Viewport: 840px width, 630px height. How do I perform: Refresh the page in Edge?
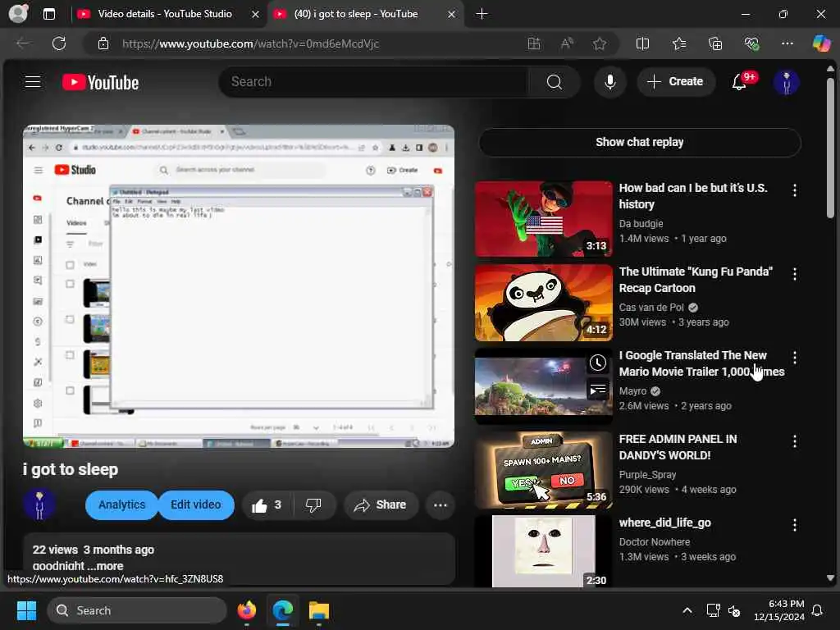click(59, 43)
